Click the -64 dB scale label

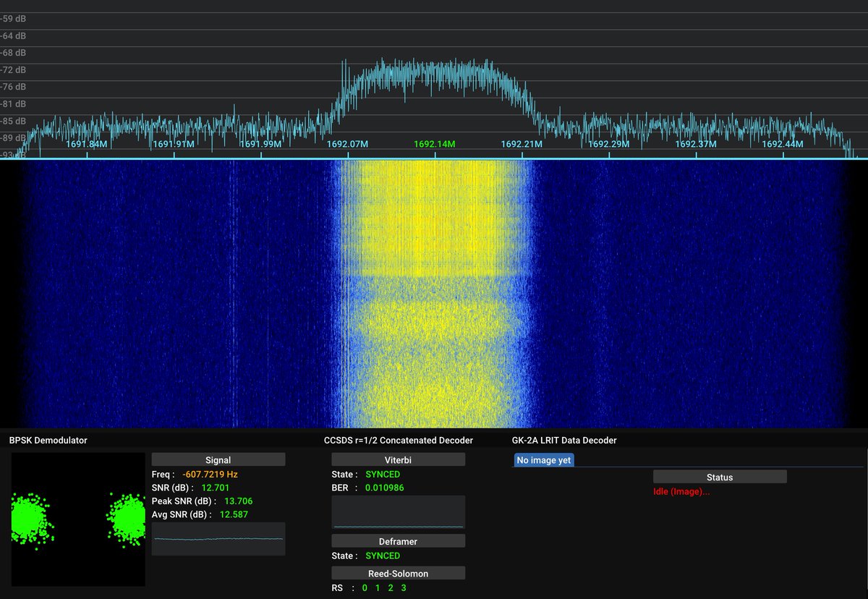pos(13,36)
